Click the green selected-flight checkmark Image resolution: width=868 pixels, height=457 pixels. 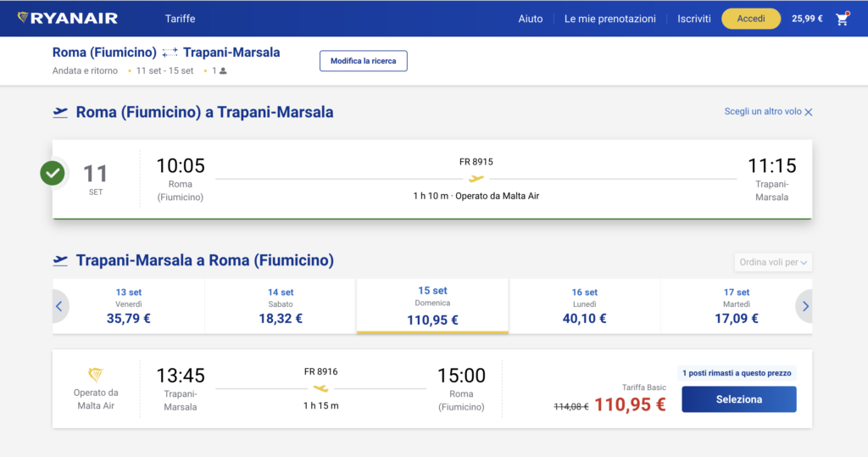point(53,173)
